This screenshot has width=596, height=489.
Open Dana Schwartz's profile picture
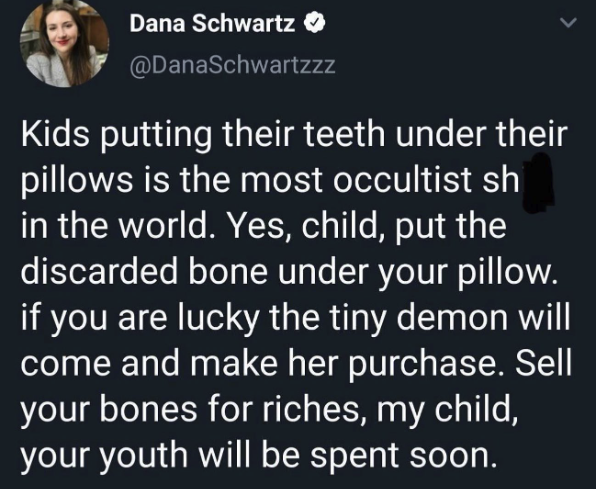point(65,42)
